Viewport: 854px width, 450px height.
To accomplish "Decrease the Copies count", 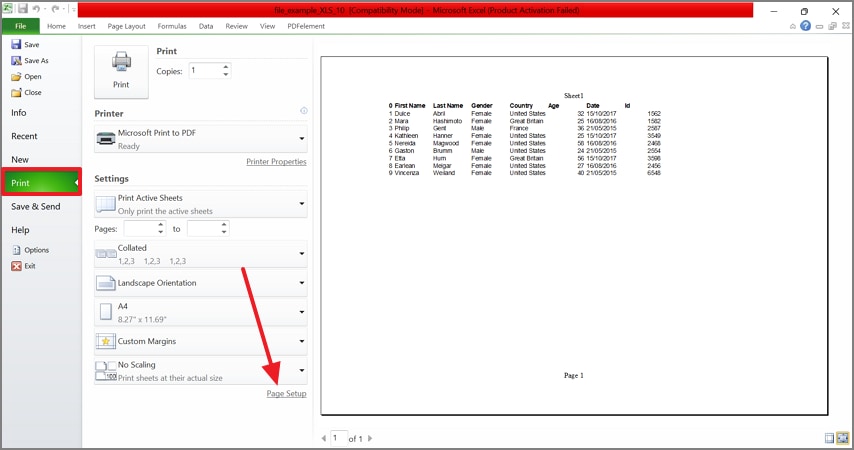I will 225,74.
